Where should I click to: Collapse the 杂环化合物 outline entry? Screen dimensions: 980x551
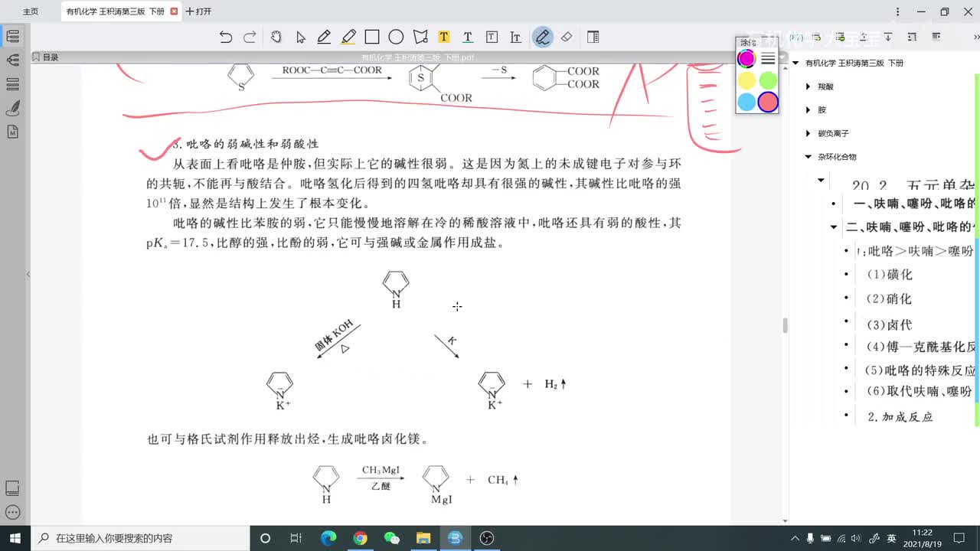point(808,157)
